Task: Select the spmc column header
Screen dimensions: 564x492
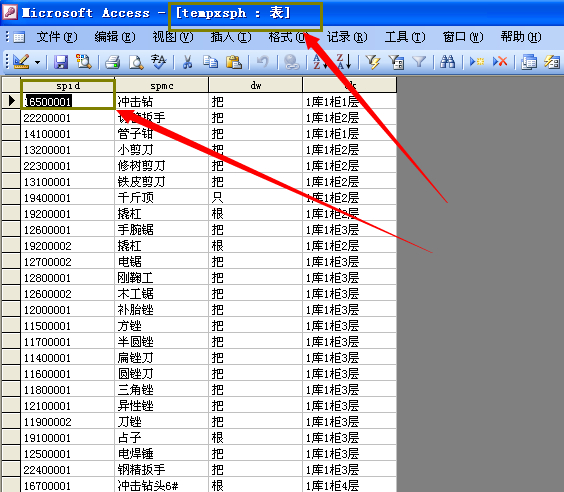Action: point(162,85)
